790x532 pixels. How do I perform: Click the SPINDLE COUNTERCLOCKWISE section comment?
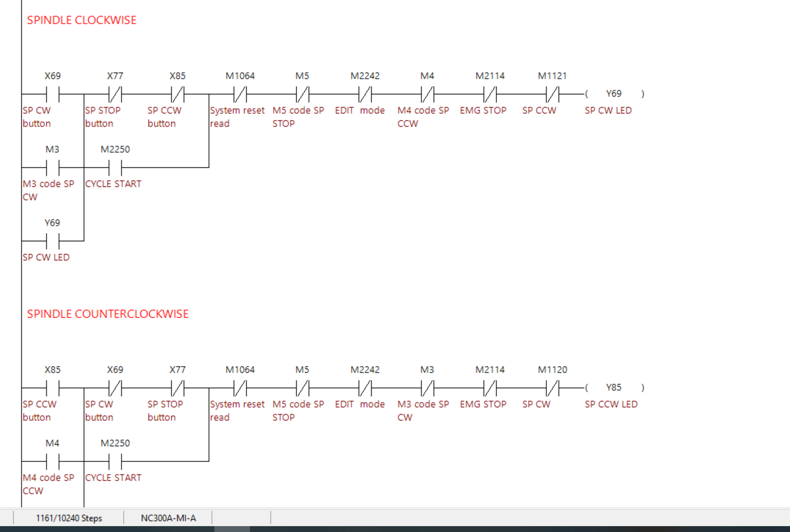pyautogui.click(x=108, y=314)
